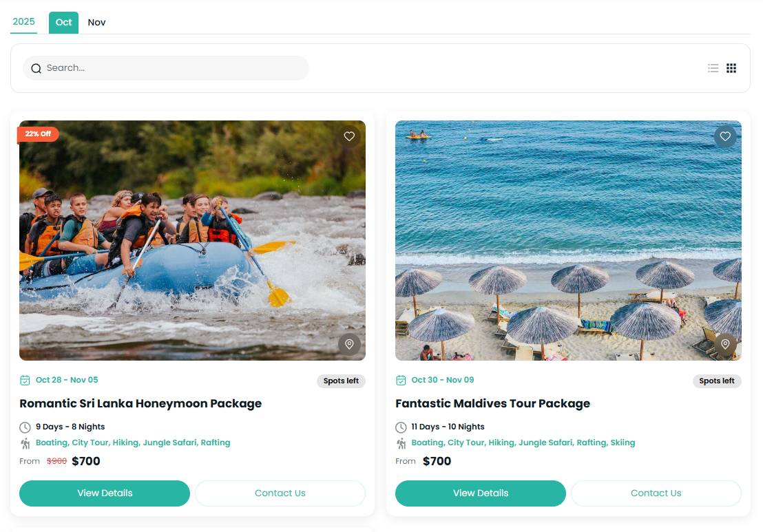763x532 pixels.
Task: Select the 2025 year tab
Action: [x=24, y=22]
